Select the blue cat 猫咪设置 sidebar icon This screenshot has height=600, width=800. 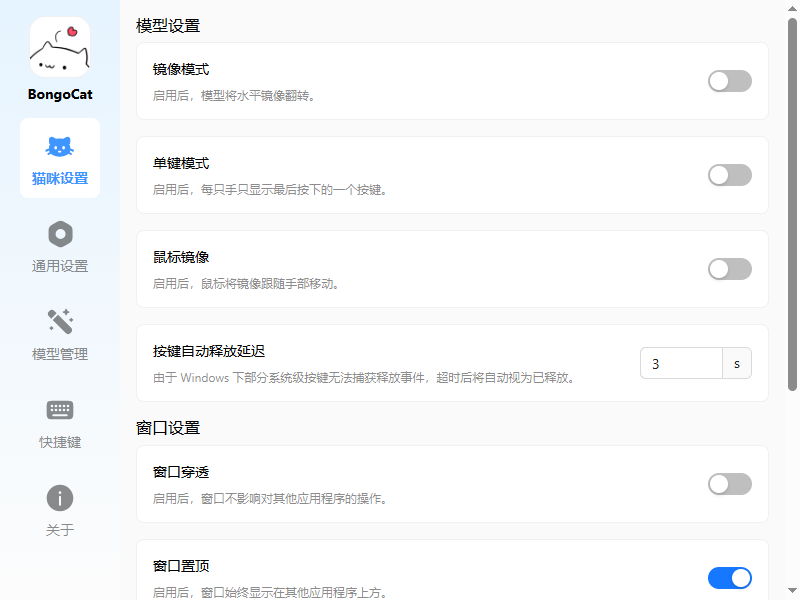(60, 147)
